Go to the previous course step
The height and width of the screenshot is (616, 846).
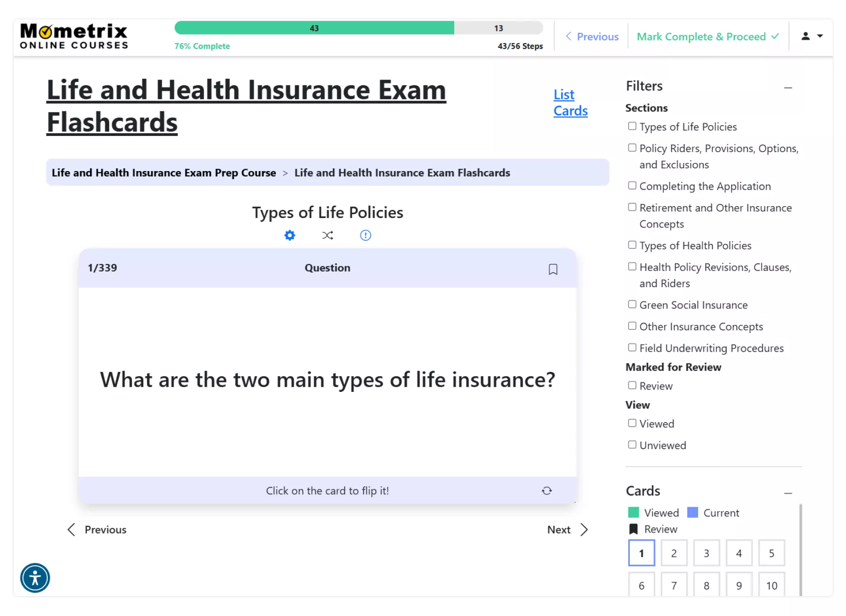(x=592, y=36)
